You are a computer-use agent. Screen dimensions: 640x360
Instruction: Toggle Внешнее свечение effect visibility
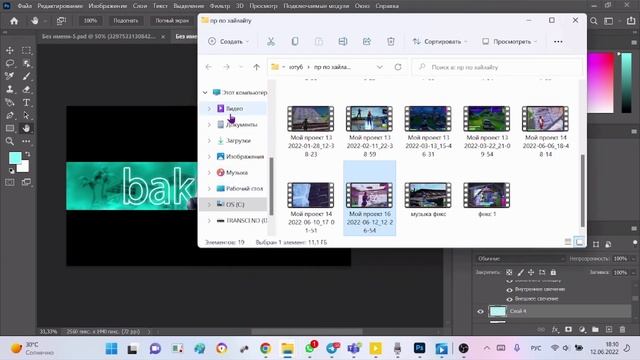click(509, 299)
